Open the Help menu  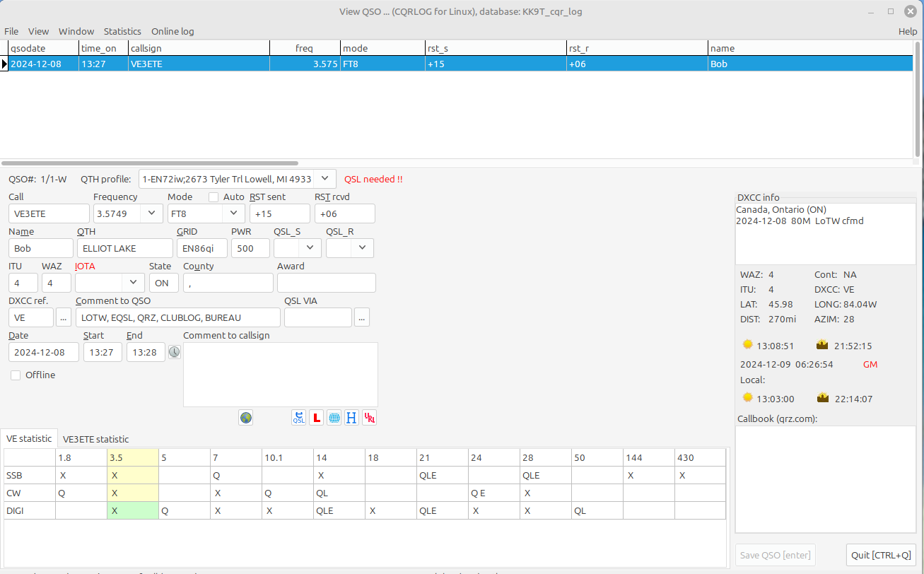click(x=908, y=31)
